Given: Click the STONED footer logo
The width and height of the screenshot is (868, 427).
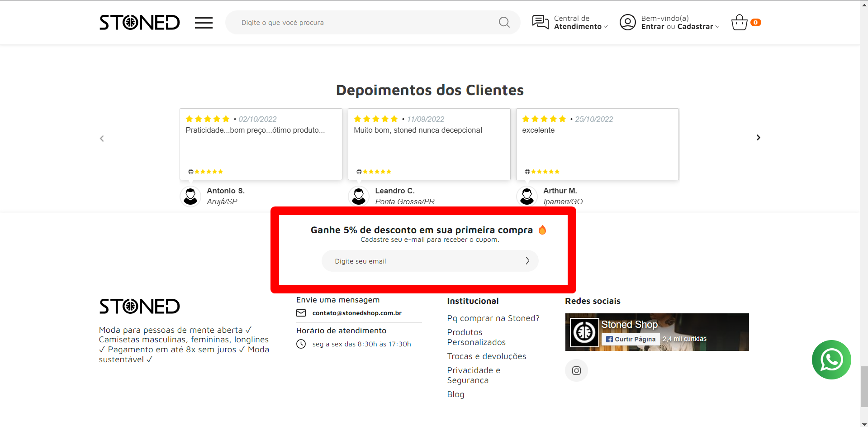Looking at the screenshot, I should coord(139,307).
